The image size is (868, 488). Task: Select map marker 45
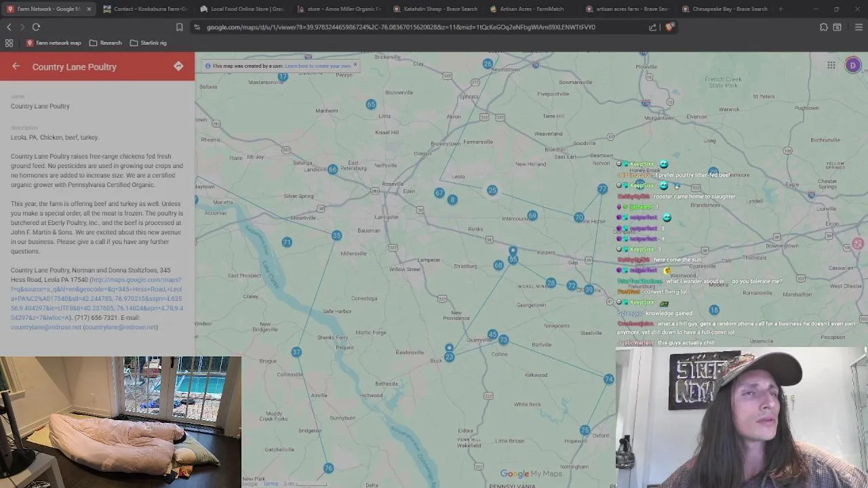coord(493,335)
